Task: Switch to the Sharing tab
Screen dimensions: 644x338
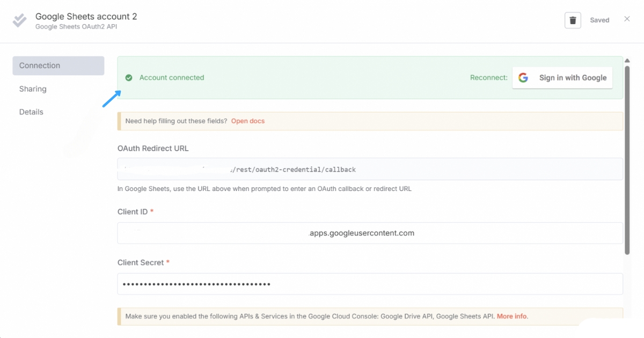Action: 33,89
